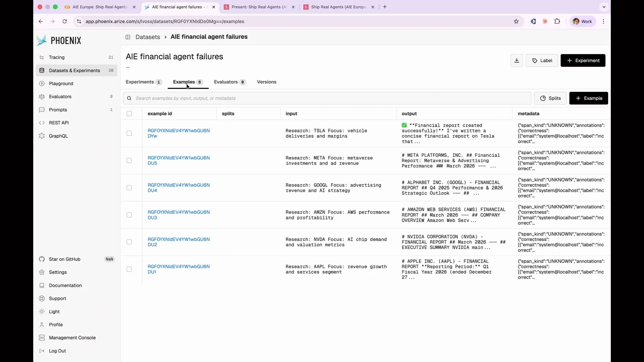Open Tracing from the sidebar
Image resolution: width=644 pixels, height=362 pixels.
[x=76, y=57]
